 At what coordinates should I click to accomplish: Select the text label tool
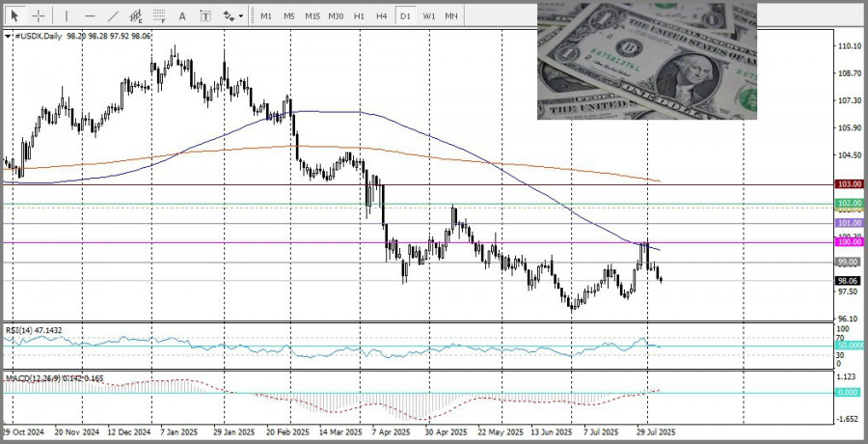pos(205,16)
